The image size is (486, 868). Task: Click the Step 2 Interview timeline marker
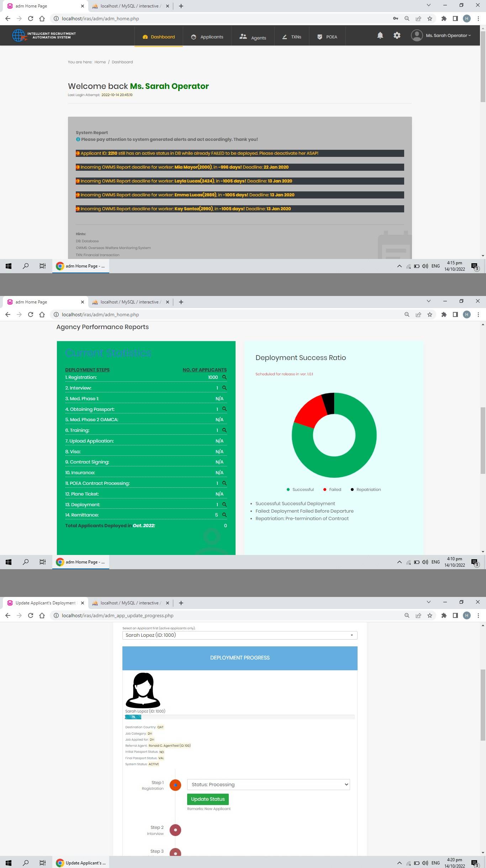[175, 830]
